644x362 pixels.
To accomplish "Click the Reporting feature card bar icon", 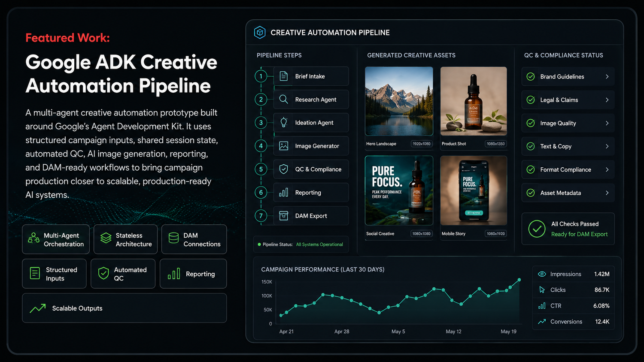I will [174, 274].
